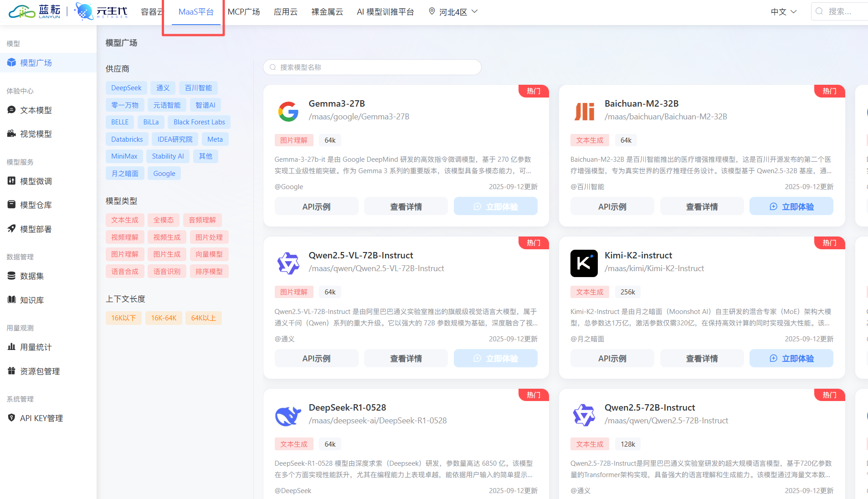Click the Qwen logo on Qwen2.5-72B-Instruct card
The width and height of the screenshot is (868, 499).
click(x=584, y=415)
